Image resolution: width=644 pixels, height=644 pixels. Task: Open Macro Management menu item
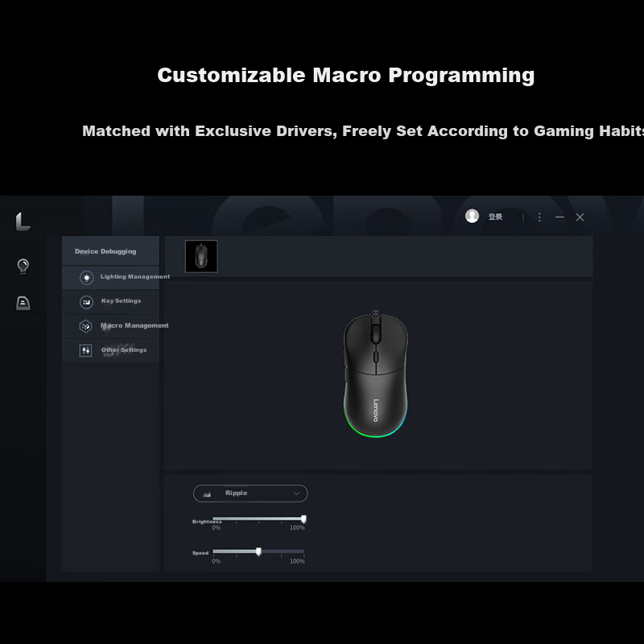click(134, 326)
